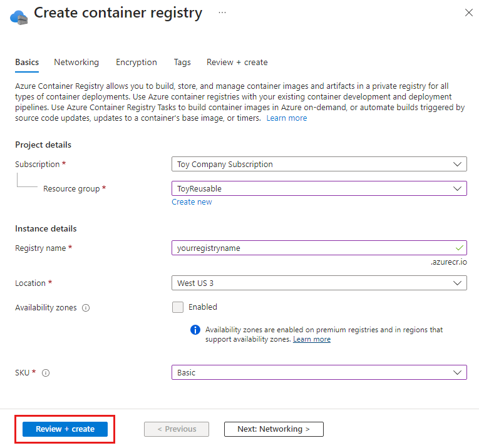Click the SKU info icon
This screenshot has height=448, width=479.
(46, 373)
